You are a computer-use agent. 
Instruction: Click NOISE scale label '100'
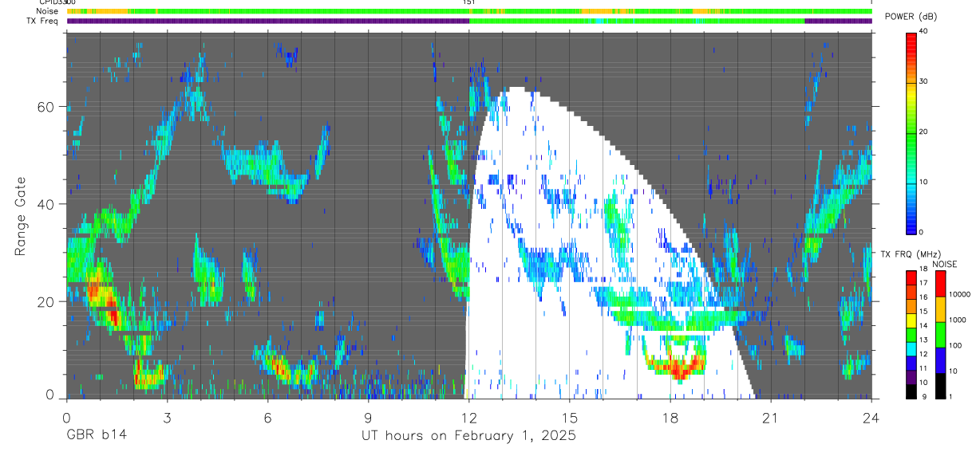(955, 345)
